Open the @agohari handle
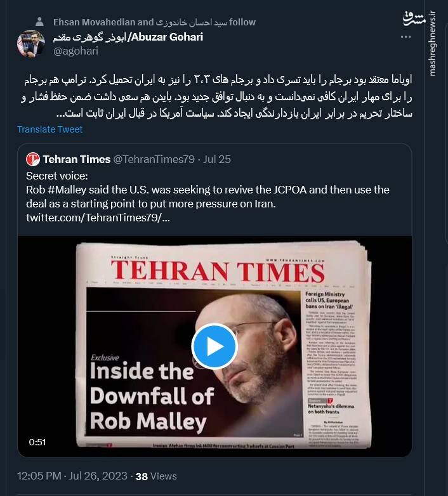Screen dimensions: 448x496 [x=76, y=51]
